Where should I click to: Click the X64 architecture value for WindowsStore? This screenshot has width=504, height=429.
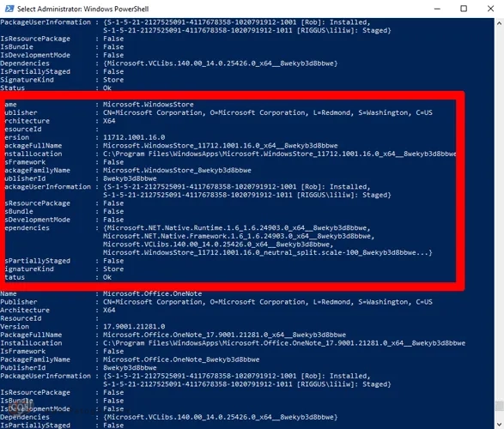[109, 121]
